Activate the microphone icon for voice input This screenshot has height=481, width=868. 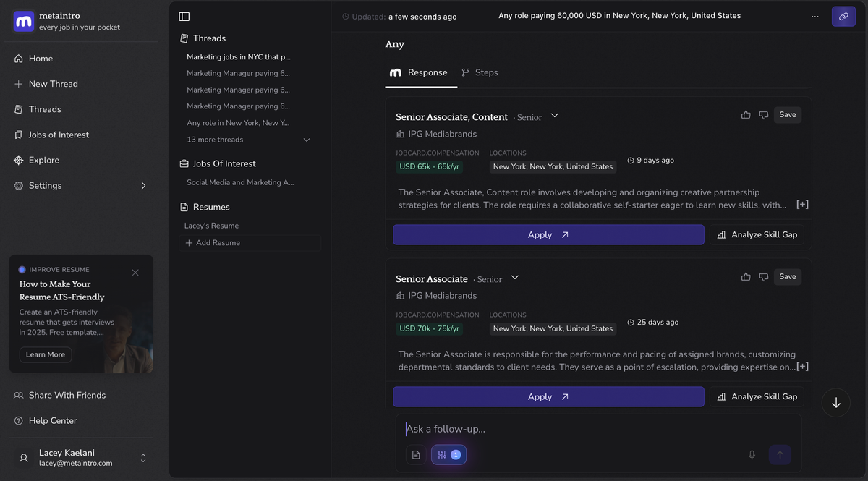752,454
